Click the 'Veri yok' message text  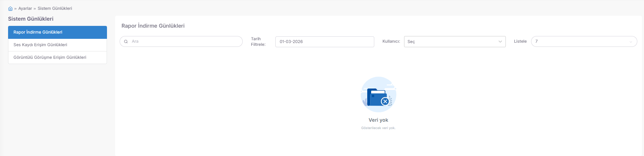click(378, 120)
